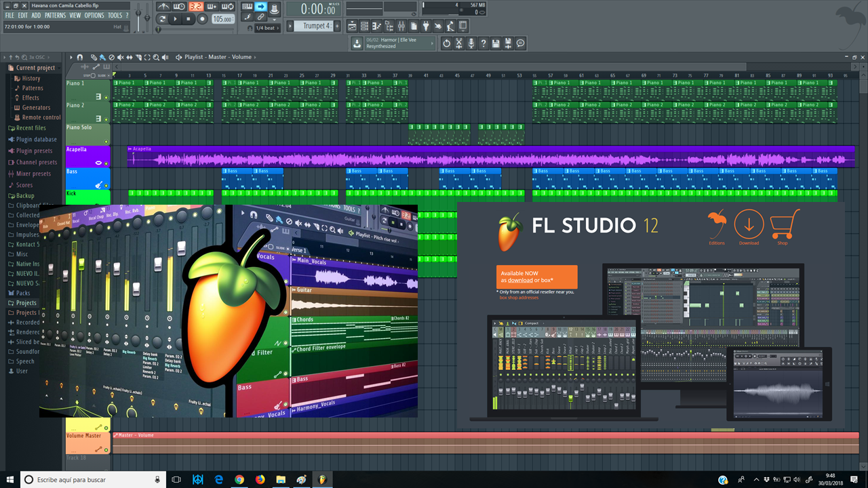Expand the Plugin database in the browser
Viewport: 868px width, 488px height.
(34, 139)
